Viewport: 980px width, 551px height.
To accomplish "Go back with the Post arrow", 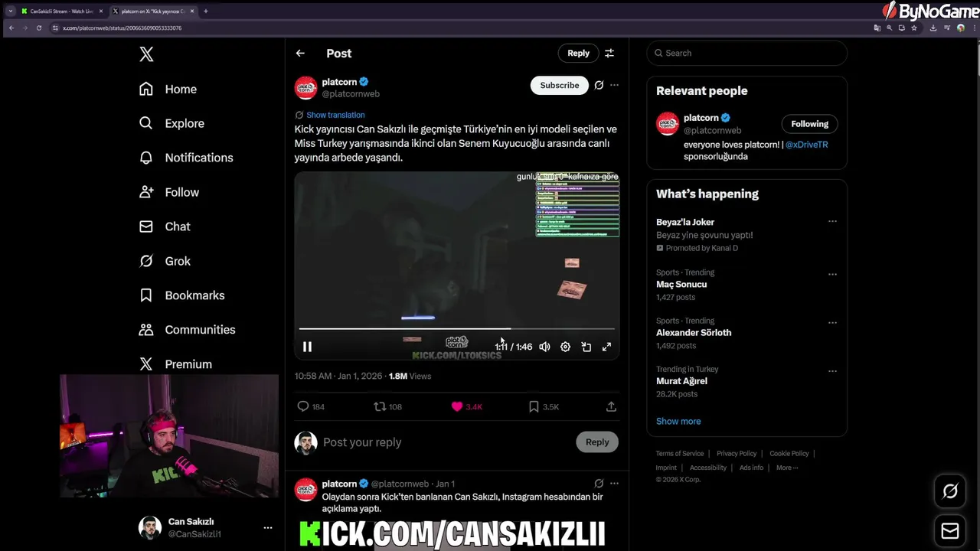I will click(300, 53).
